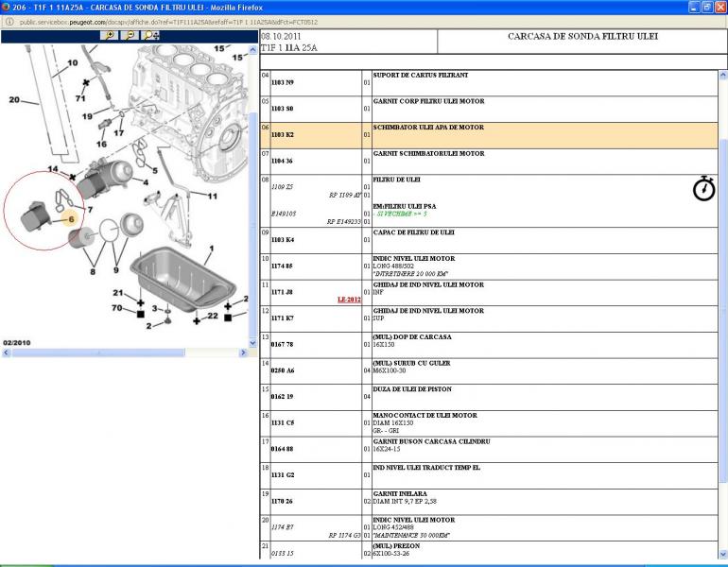Open the stopwatch labor-time icon
Viewport: 728px width, 567px height.
703,188
